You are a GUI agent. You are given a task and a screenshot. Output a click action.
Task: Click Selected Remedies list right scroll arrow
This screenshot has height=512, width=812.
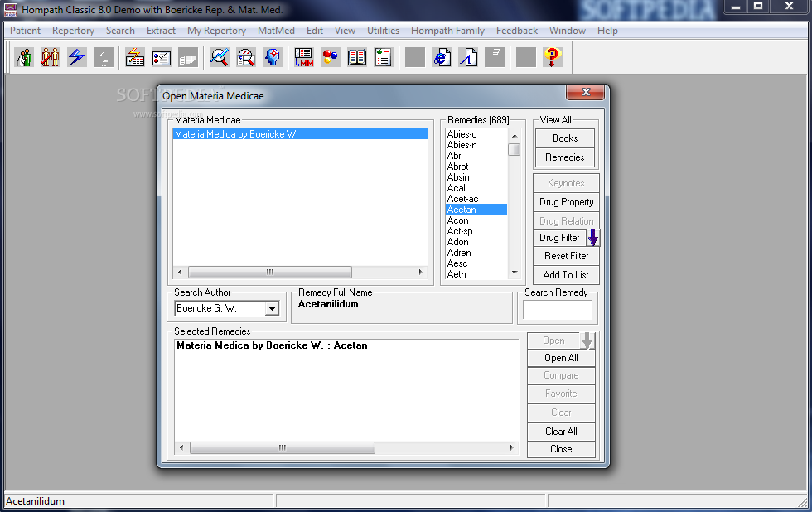click(x=512, y=448)
